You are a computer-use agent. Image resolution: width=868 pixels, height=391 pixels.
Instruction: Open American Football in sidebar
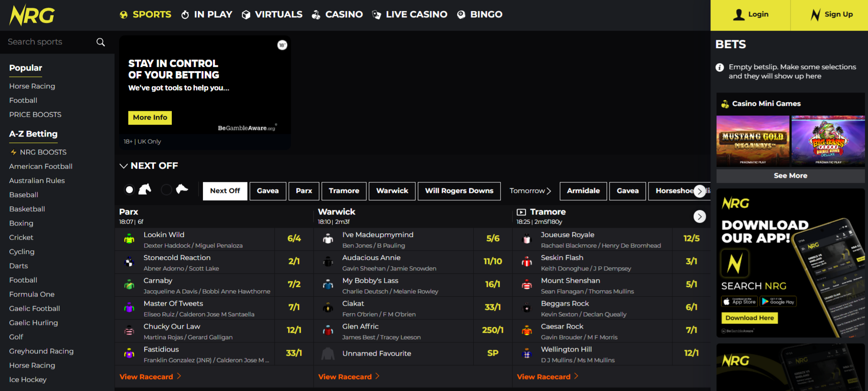tap(41, 166)
